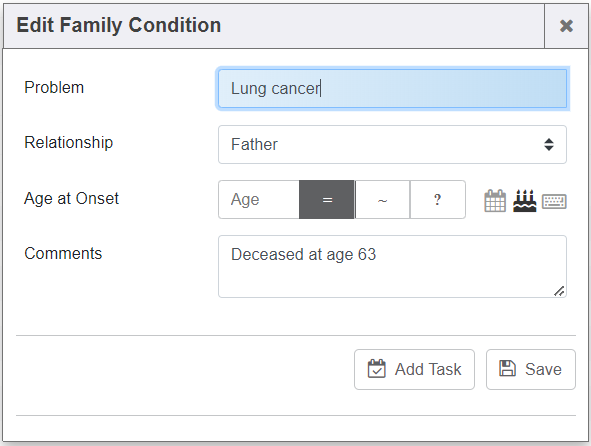Click the calendar date icon for onset
The width and height of the screenshot is (591, 446).
point(495,200)
